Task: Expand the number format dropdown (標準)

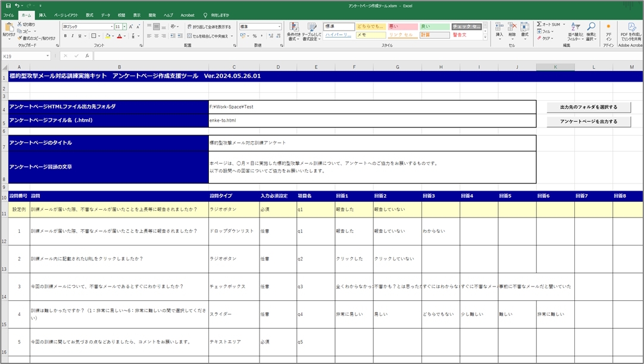Action: pos(279,27)
